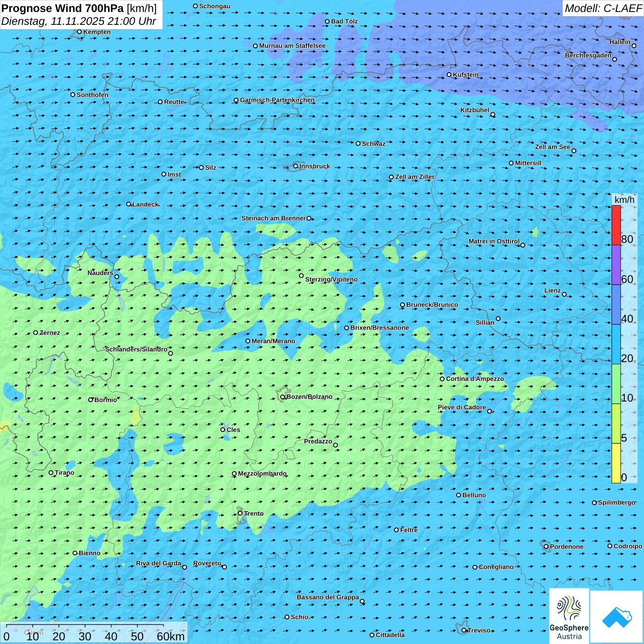The height and width of the screenshot is (644, 644).
Task: Click the 'Belluno' map label
Action: point(474,495)
